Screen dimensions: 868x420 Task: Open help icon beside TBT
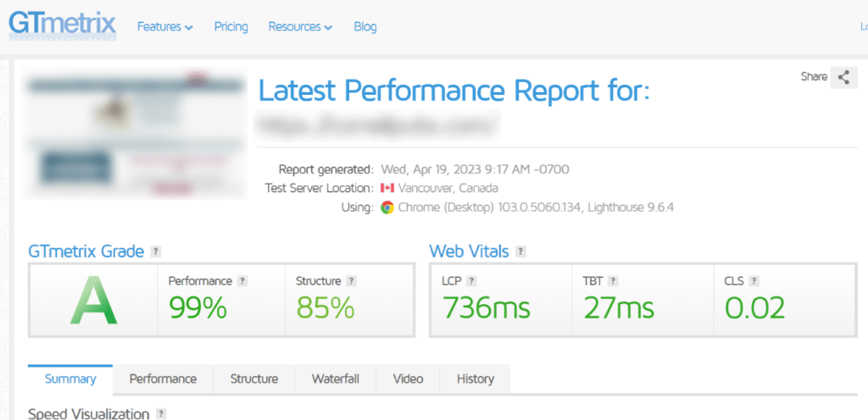pos(612,281)
